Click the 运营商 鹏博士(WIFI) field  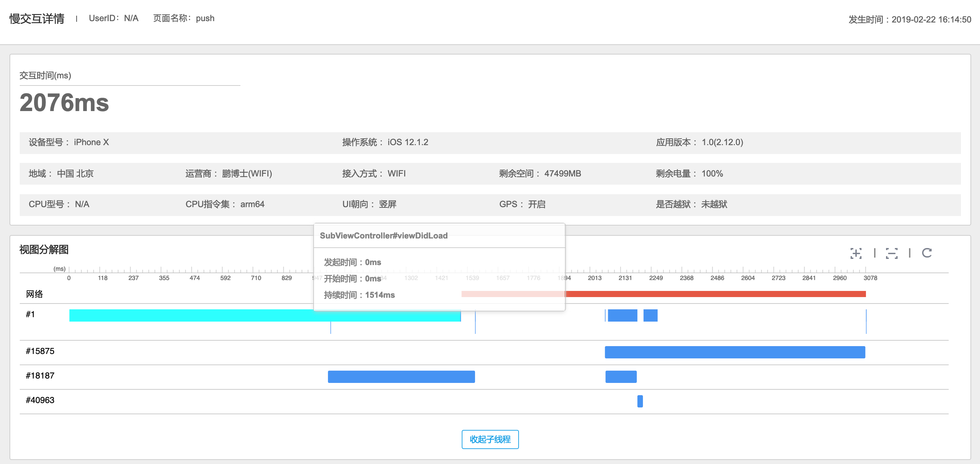click(x=228, y=173)
